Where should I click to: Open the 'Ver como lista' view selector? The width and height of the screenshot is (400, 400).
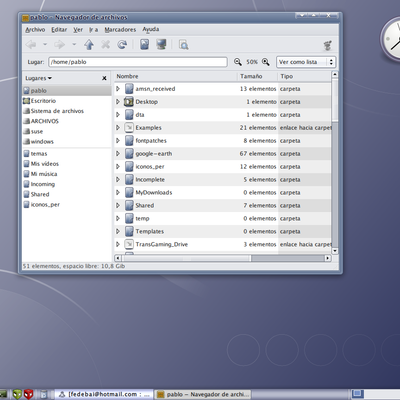[x=306, y=62]
